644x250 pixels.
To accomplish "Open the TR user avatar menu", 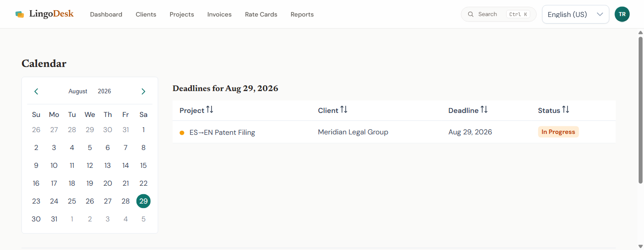I will coord(622,14).
